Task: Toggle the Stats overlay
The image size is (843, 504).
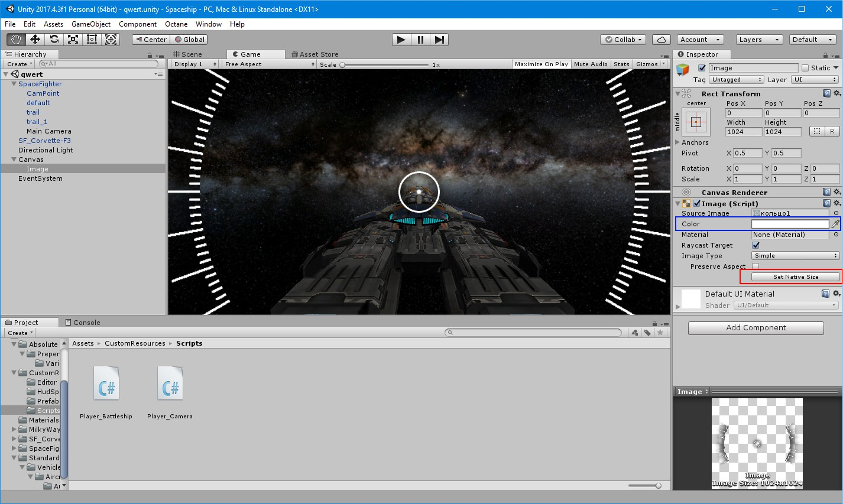Action: point(621,64)
